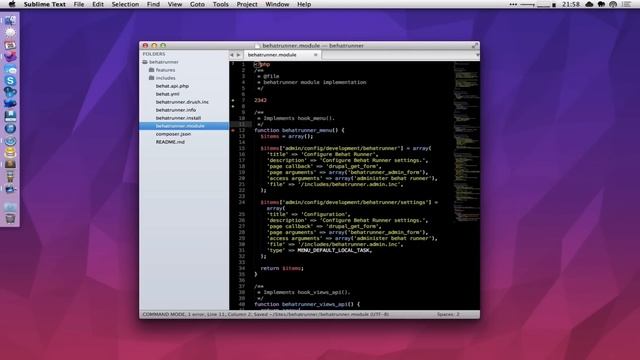
Task: Open the dock folder stack above Trash
Action: tap(10, 207)
